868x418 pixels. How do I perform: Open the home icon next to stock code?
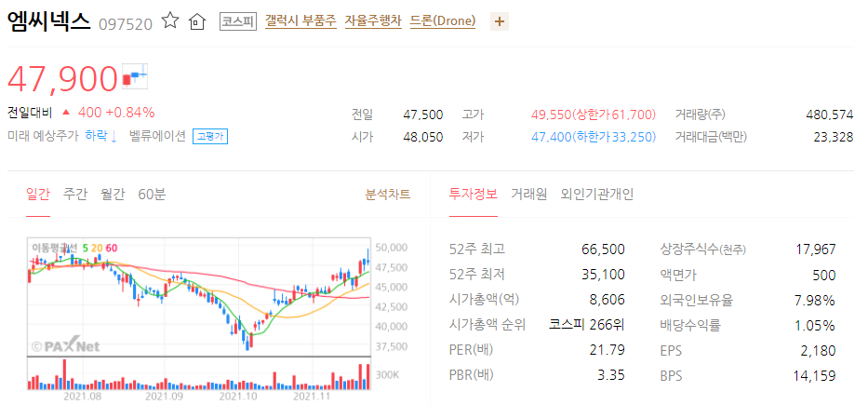point(196,21)
